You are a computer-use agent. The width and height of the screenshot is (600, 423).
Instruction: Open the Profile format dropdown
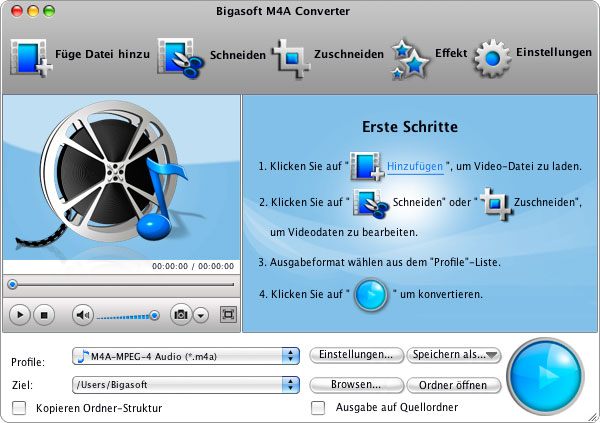click(186, 356)
